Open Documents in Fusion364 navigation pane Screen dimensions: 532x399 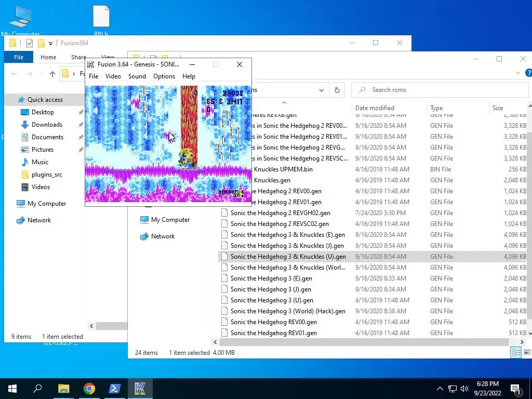coord(47,137)
